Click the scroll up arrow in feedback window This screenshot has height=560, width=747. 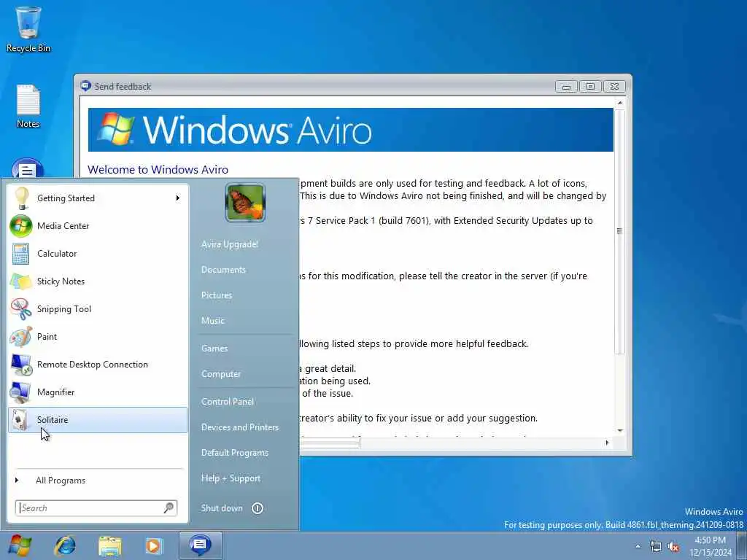(620, 103)
